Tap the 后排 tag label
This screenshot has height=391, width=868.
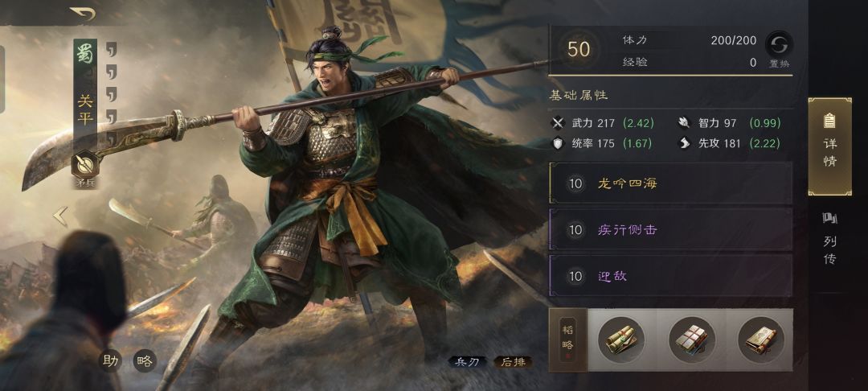click(513, 362)
